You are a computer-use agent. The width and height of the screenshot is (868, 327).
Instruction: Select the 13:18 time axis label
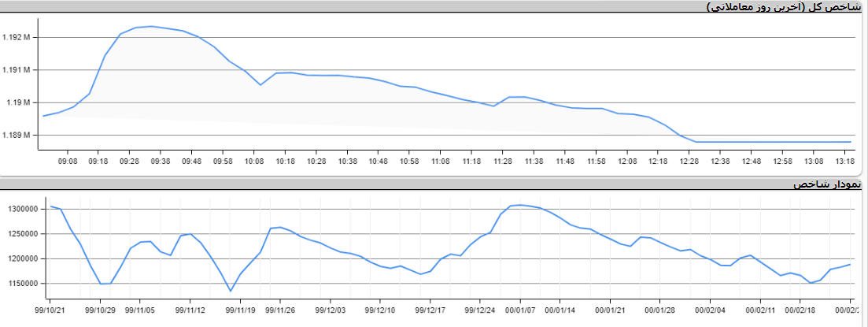tap(845, 161)
